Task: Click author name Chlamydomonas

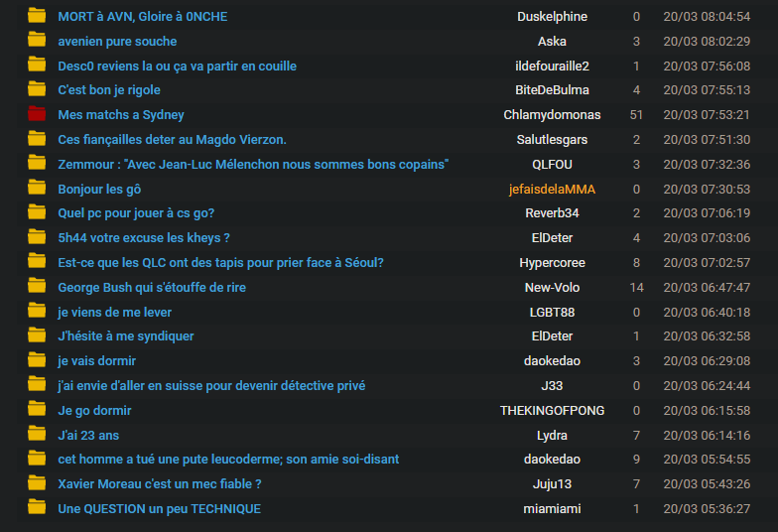Action: click(552, 115)
